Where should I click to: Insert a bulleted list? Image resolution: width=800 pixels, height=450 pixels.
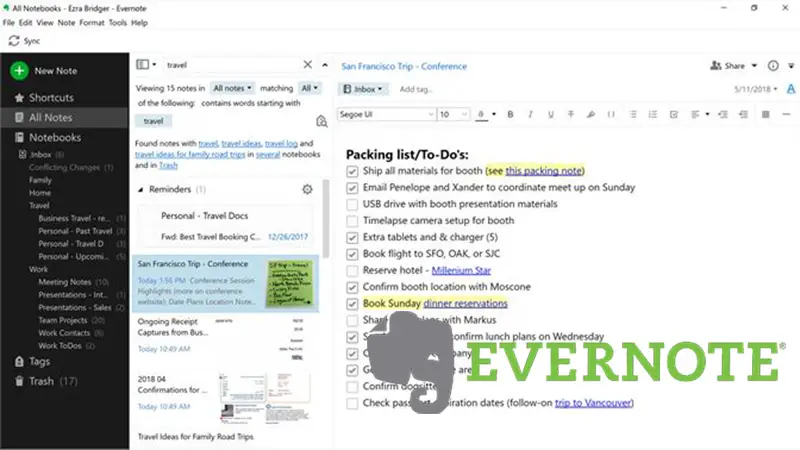633,114
